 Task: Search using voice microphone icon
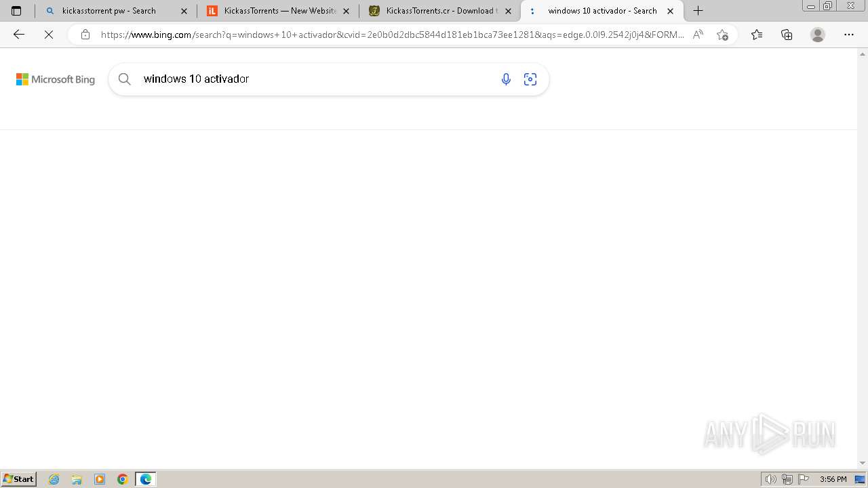coord(506,79)
